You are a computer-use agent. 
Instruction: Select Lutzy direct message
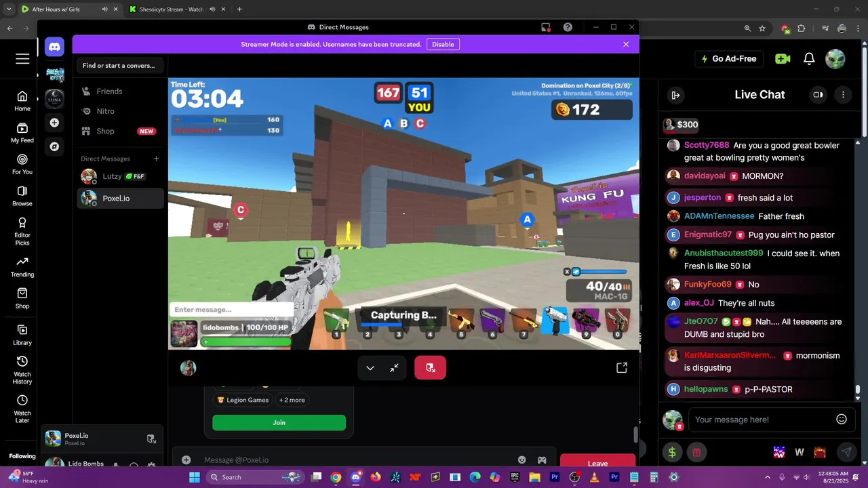tap(120, 176)
